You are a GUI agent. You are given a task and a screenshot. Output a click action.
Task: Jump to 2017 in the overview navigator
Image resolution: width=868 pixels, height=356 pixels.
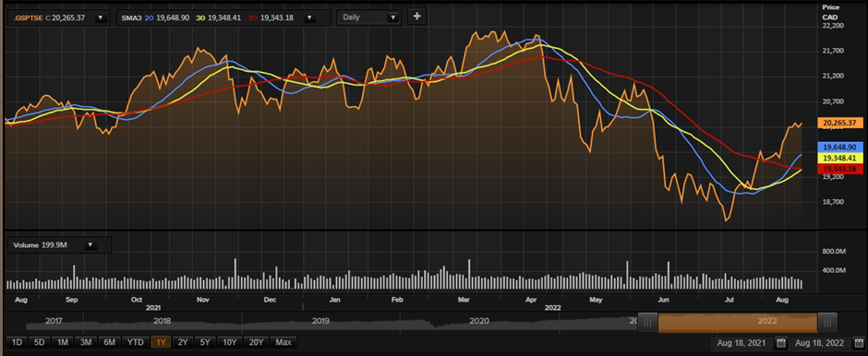click(x=54, y=321)
